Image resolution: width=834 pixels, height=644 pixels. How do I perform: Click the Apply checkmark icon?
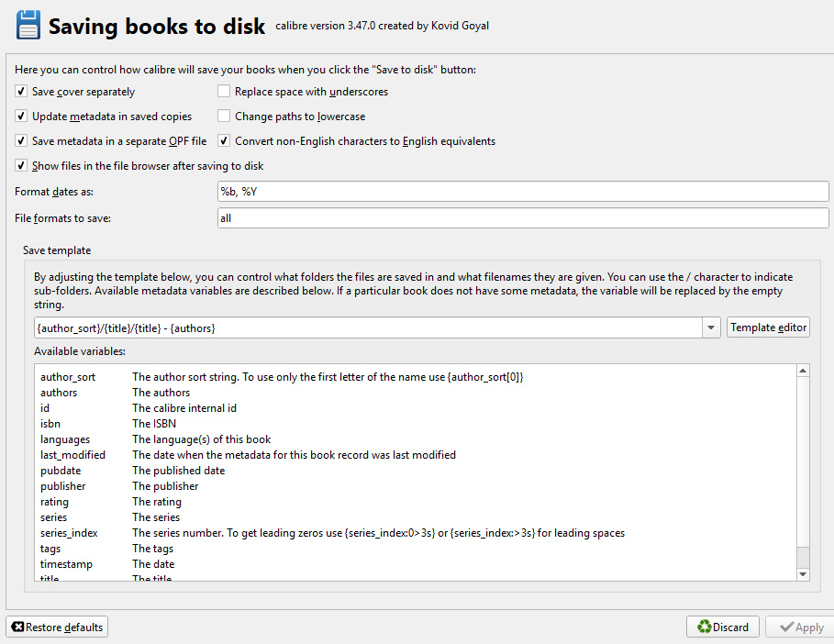tap(785, 627)
